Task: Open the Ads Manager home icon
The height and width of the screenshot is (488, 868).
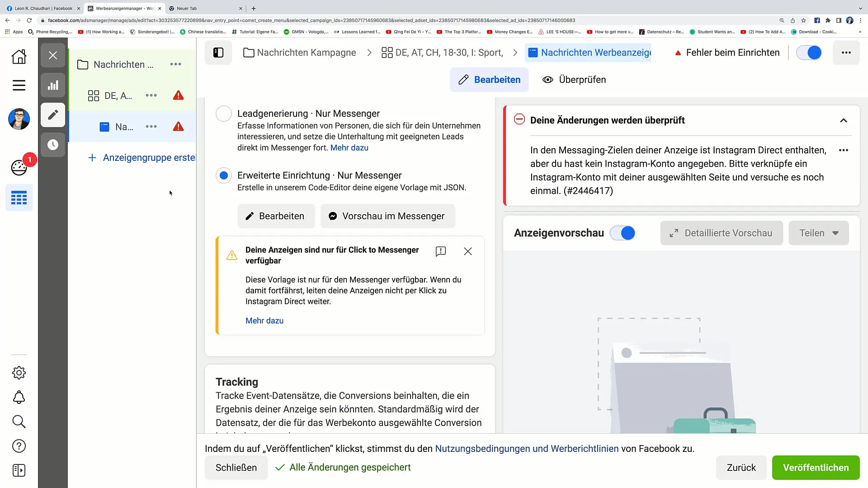Action: coord(19,56)
